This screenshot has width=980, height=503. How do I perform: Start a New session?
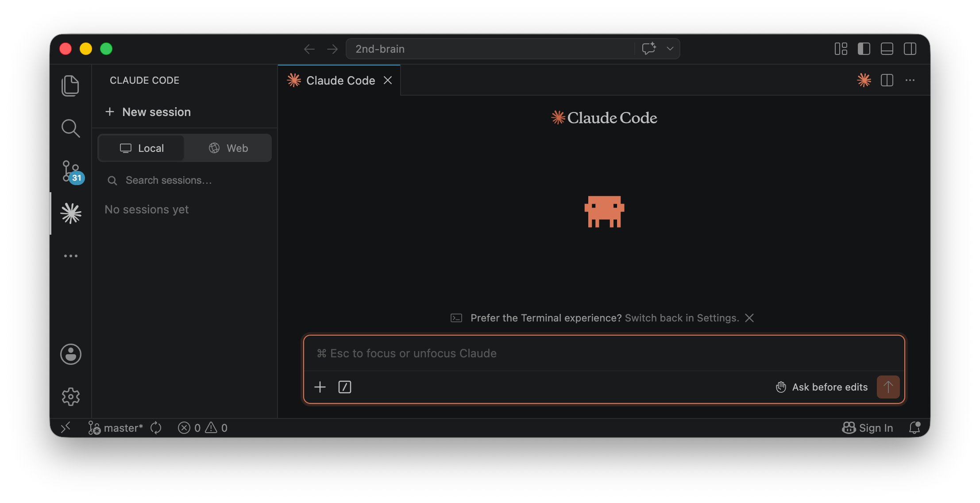(x=148, y=112)
